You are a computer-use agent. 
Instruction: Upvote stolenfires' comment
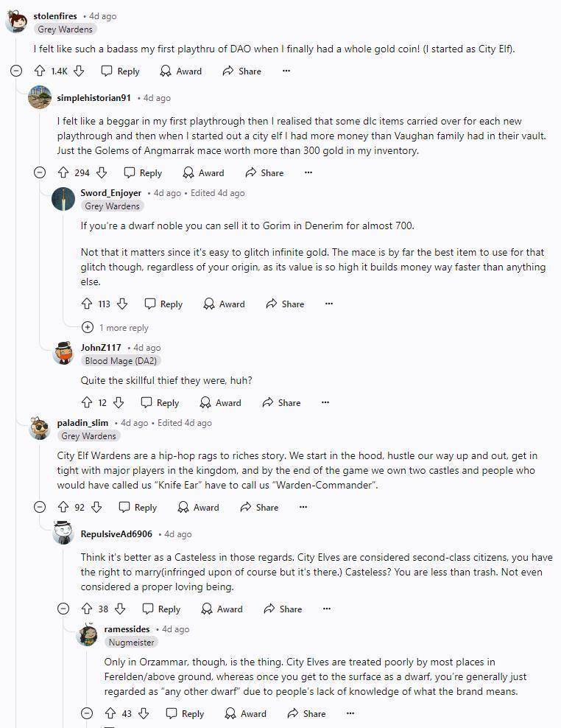tap(40, 71)
